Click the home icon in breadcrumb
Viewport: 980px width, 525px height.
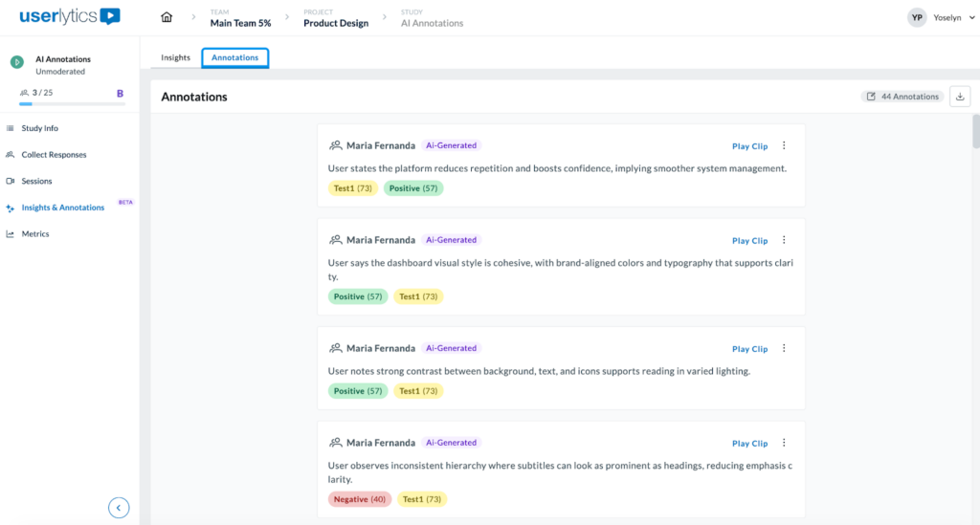click(x=167, y=18)
